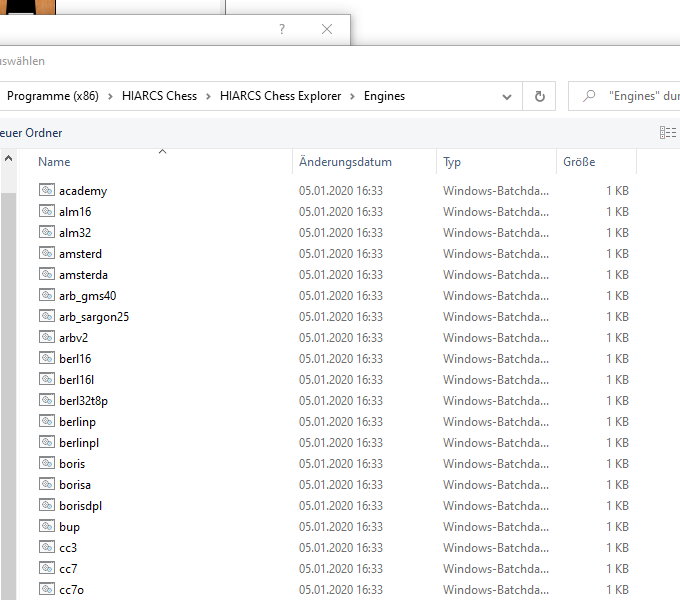Click the arbv2 batch file icon
The height and width of the screenshot is (600, 680).
click(47, 337)
